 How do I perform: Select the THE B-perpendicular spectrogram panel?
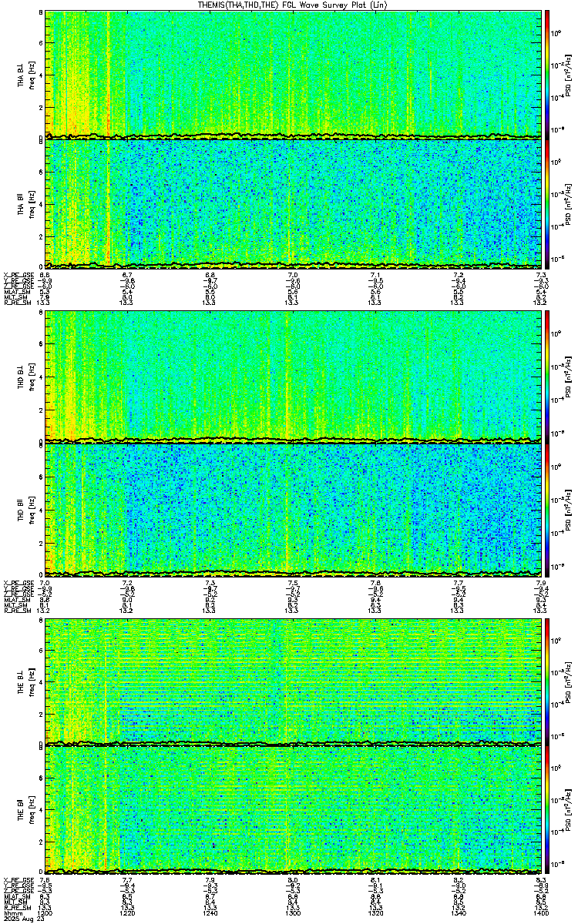293,681
